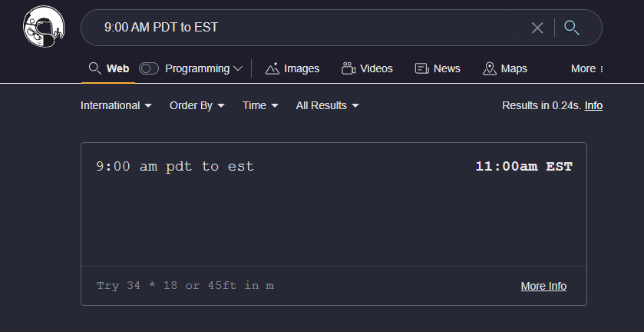
Task: Go to the News tab
Action: tap(438, 68)
